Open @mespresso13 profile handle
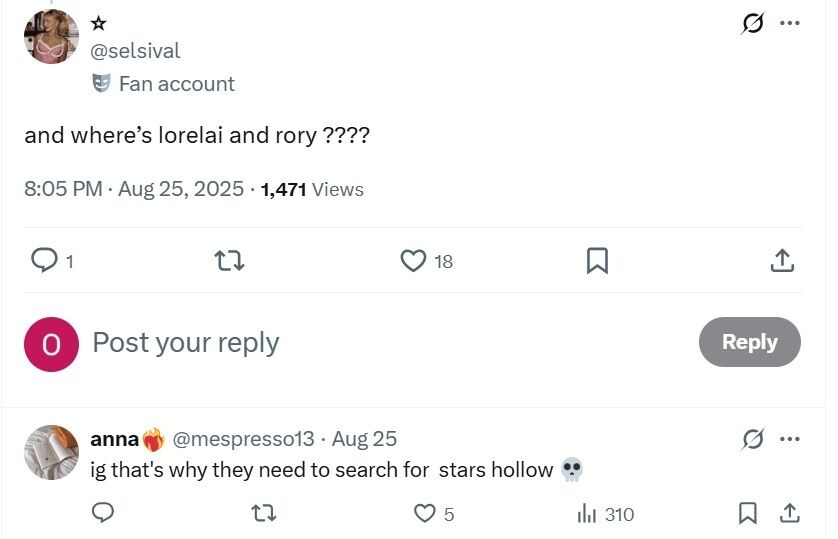This screenshot has height=539, width=838. [x=243, y=439]
